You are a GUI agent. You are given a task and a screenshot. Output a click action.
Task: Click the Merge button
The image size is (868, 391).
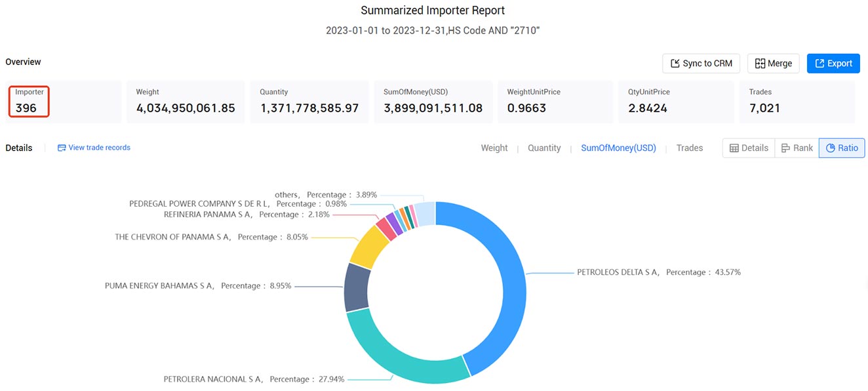pyautogui.click(x=774, y=64)
